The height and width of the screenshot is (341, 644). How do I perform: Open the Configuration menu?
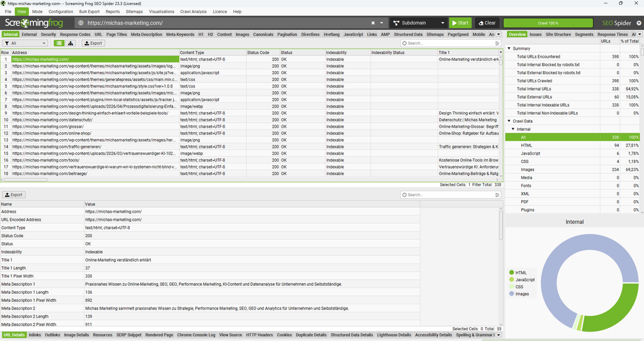coord(61,11)
